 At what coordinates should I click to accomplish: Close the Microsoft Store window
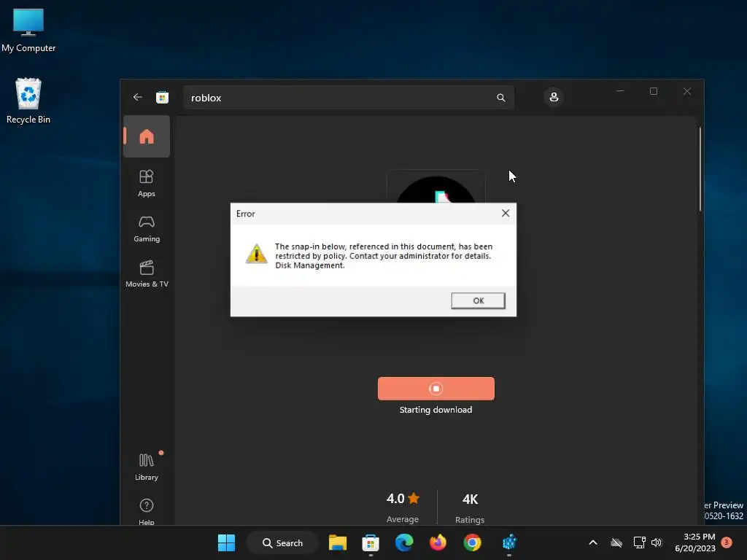click(687, 91)
